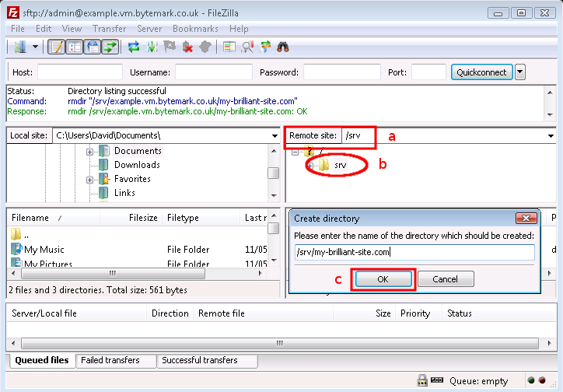Image resolution: width=563 pixels, height=392 pixels.
Task: Click the Quickconnect button
Action: point(481,72)
